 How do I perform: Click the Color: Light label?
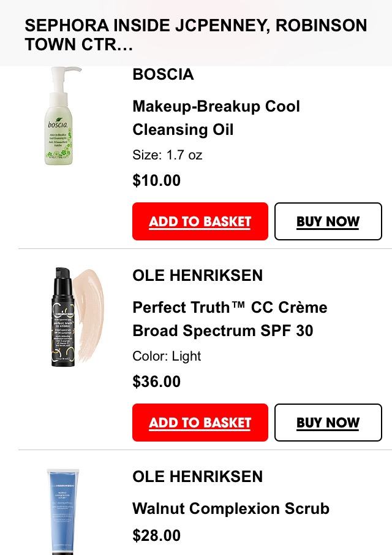coord(167,356)
